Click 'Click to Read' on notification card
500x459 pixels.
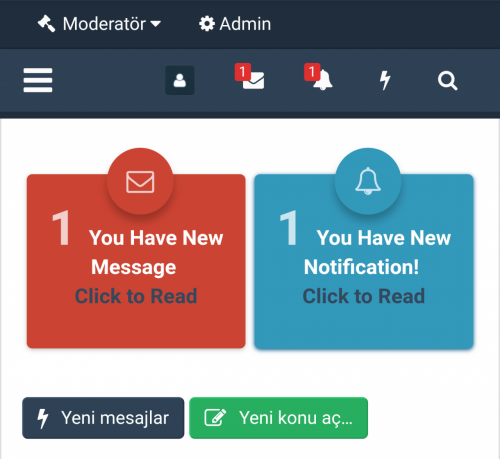tap(364, 296)
